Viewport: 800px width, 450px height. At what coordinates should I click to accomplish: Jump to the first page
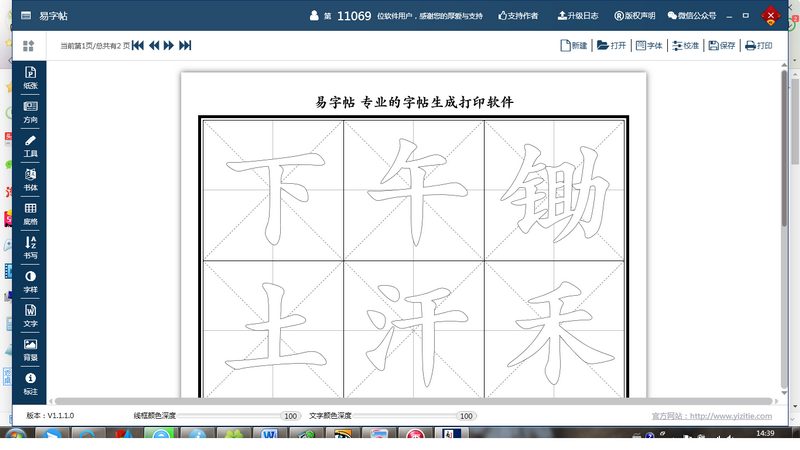138,45
